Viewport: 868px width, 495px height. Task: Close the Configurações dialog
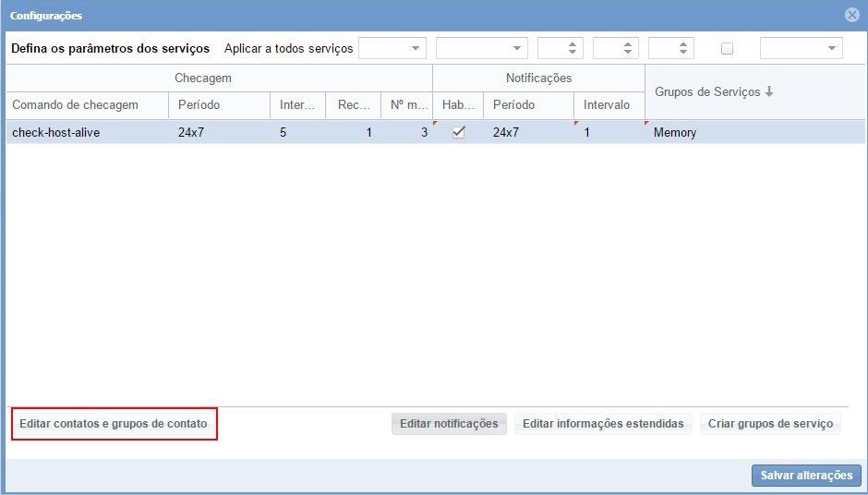(x=851, y=16)
